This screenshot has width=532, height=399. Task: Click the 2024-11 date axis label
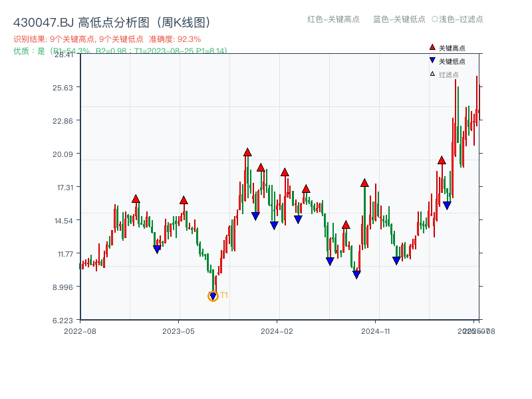point(376,331)
